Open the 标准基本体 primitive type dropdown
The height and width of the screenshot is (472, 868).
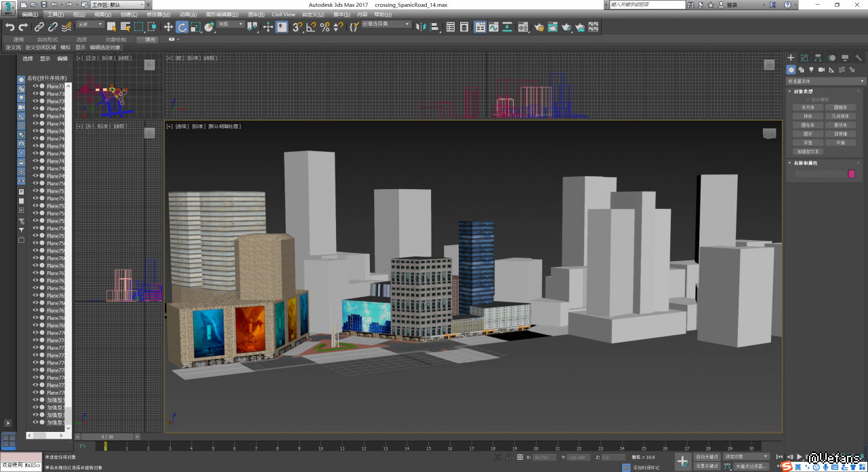tap(824, 81)
